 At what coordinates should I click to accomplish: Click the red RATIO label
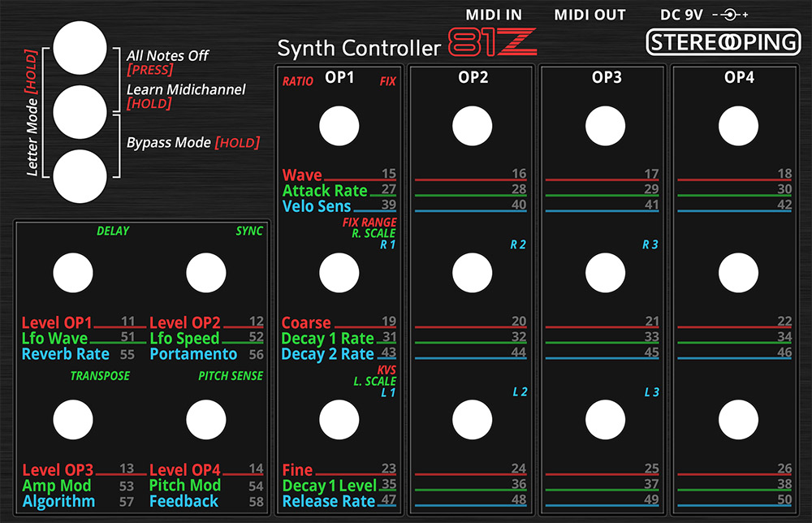coord(298,81)
